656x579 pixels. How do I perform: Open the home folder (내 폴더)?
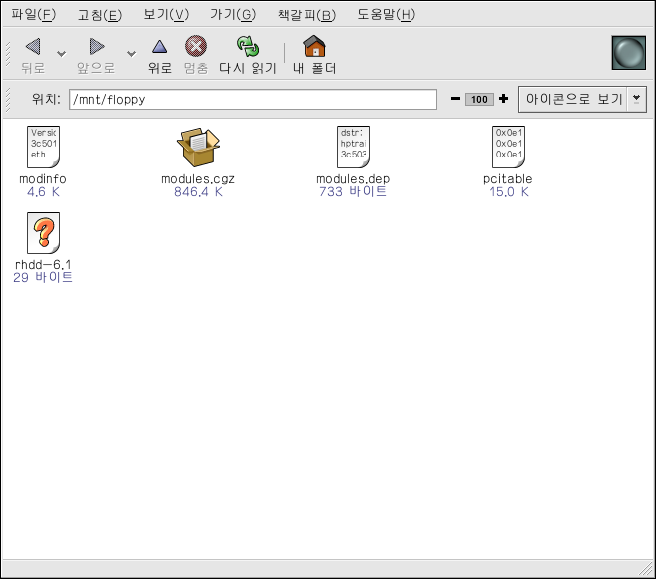[x=314, y=47]
